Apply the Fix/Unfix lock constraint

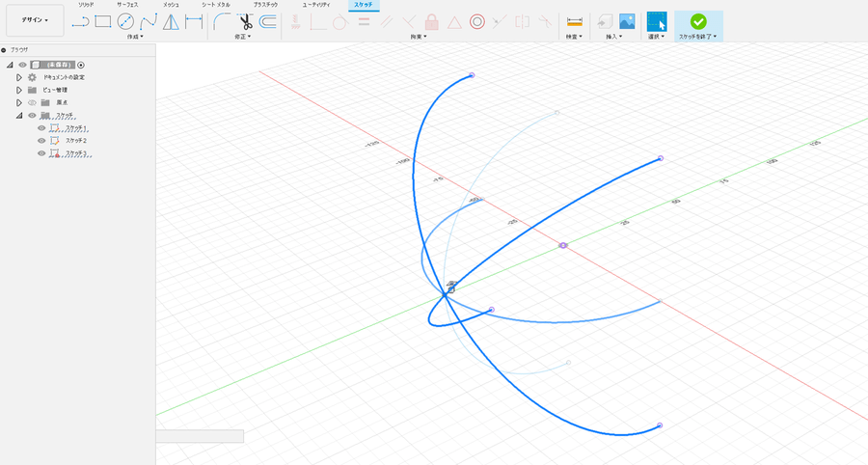pos(432,22)
